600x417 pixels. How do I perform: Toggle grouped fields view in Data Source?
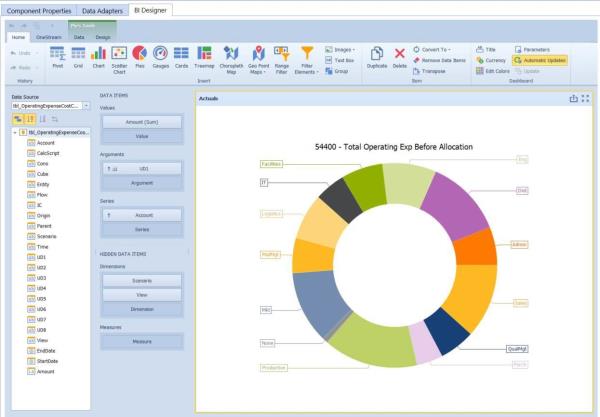tap(18, 118)
